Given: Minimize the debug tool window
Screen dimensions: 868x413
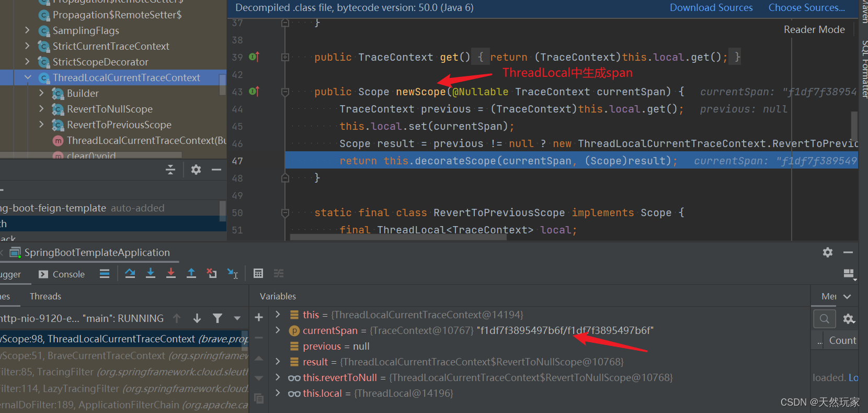Looking at the screenshot, I should coord(848,252).
